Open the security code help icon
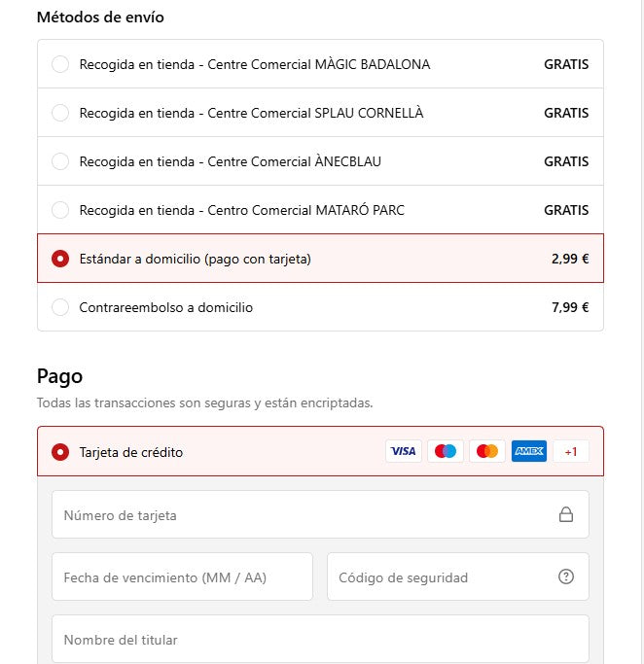644x664 pixels. click(566, 577)
